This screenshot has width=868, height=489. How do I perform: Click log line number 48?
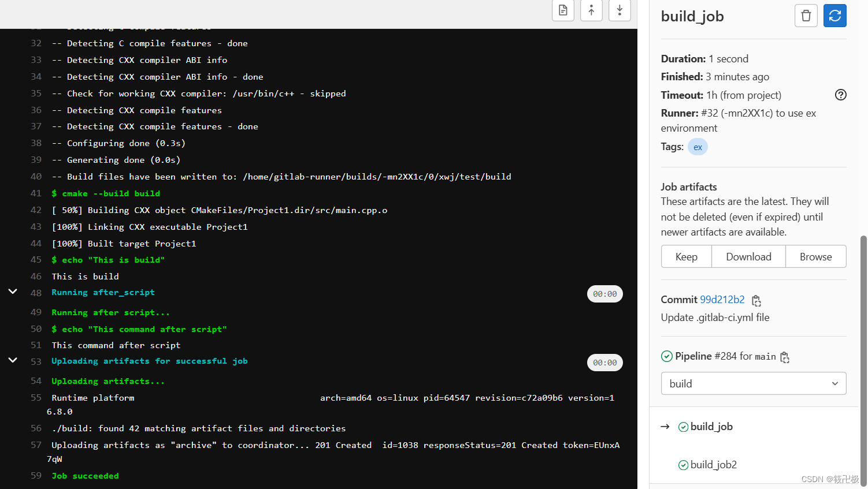pos(36,293)
